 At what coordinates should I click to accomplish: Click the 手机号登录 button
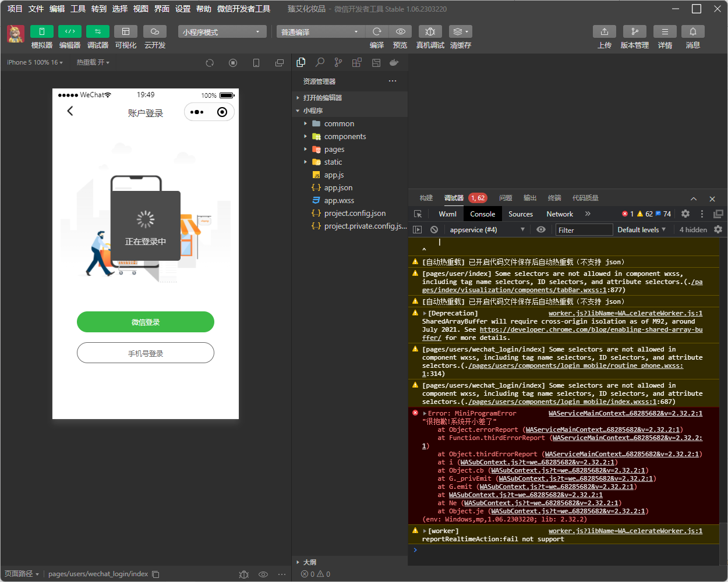(x=146, y=353)
